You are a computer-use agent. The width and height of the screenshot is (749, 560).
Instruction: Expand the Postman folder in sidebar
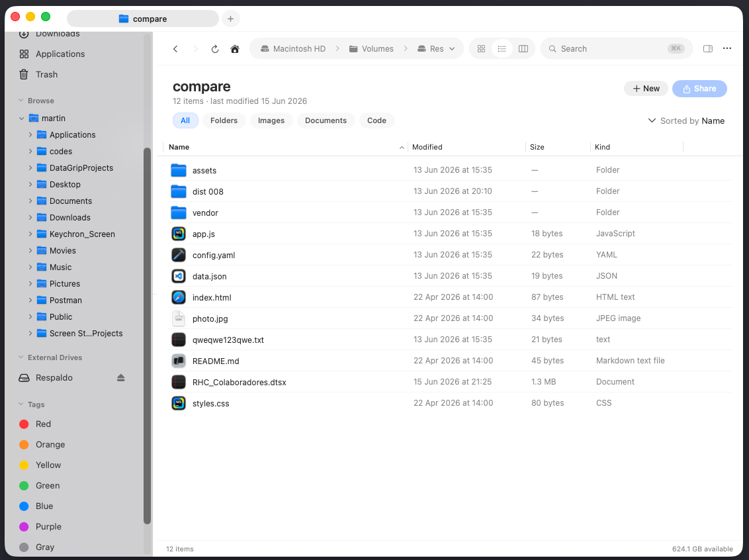click(30, 300)
